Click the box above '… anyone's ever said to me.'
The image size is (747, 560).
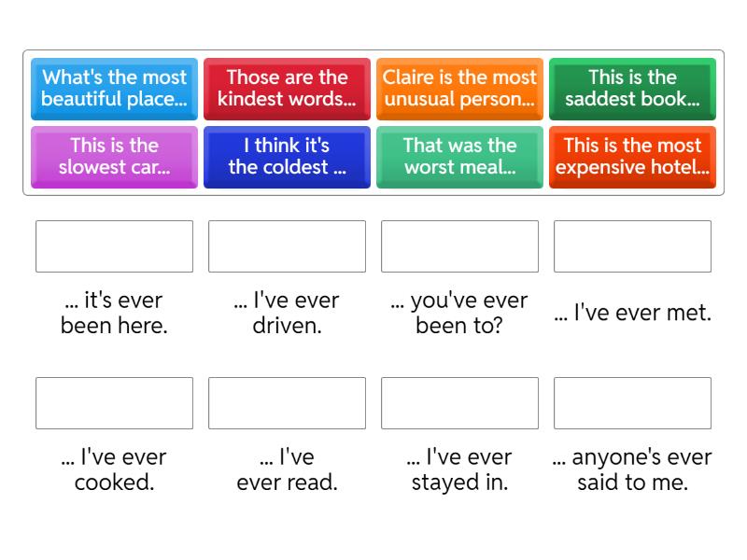click(632, 402)
